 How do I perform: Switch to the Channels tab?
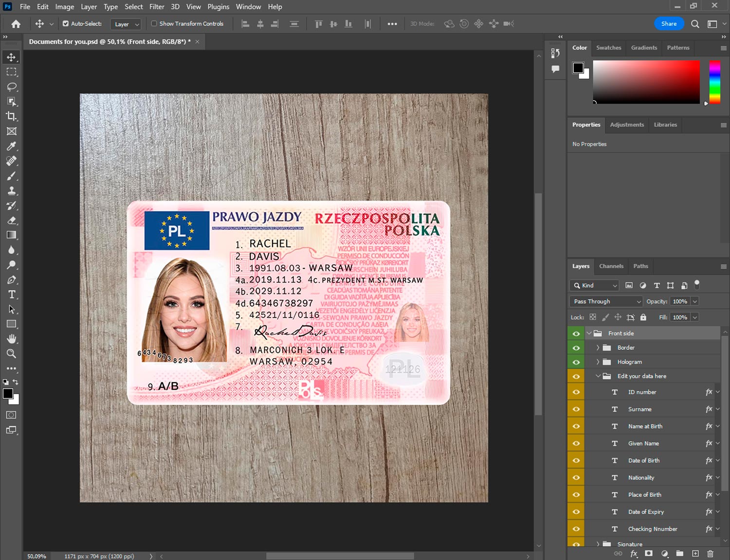click(611, 266)
